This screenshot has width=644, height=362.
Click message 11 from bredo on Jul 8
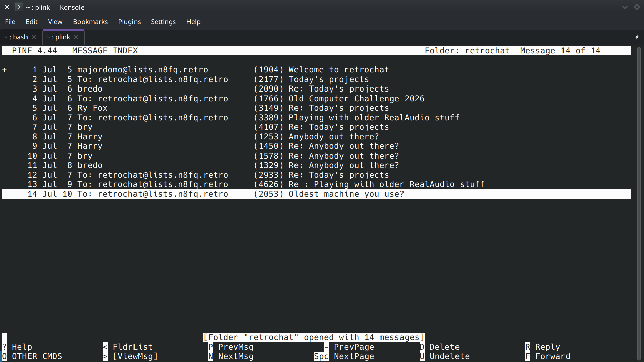click(316, 165)
